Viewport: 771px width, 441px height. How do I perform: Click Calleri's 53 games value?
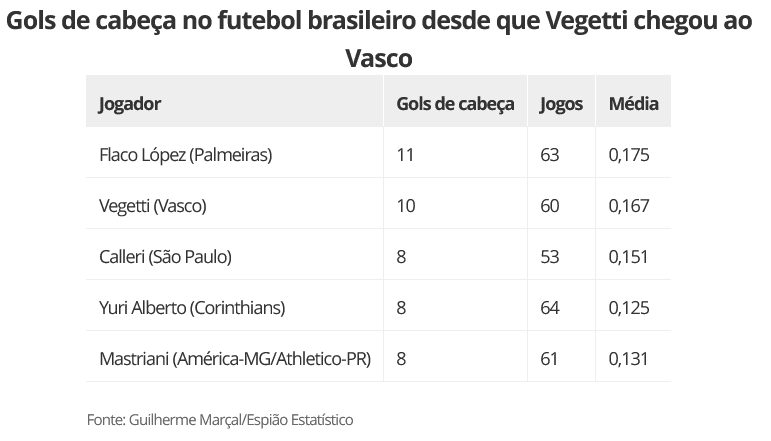[549, 257]
